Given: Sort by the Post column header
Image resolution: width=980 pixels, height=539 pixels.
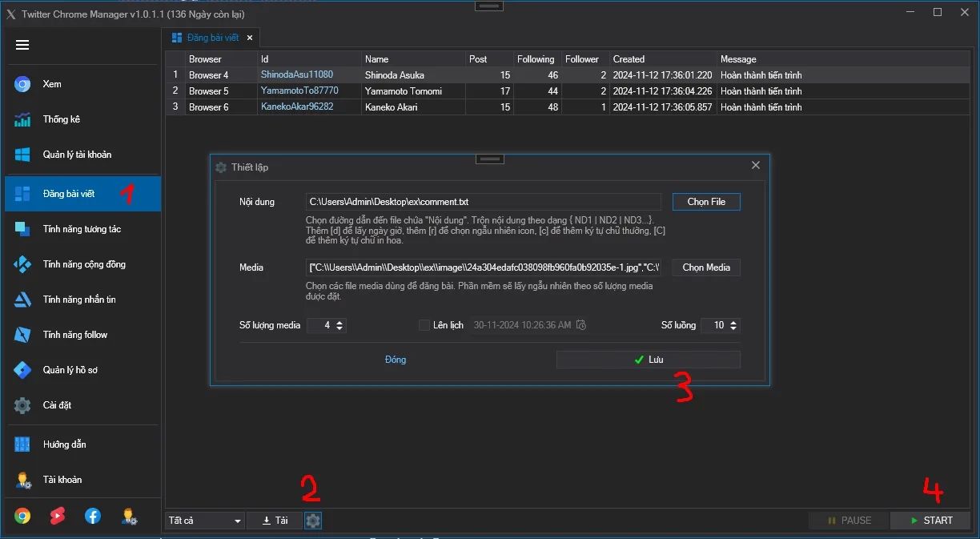Looking at the screenshot, I should point(489,59).
